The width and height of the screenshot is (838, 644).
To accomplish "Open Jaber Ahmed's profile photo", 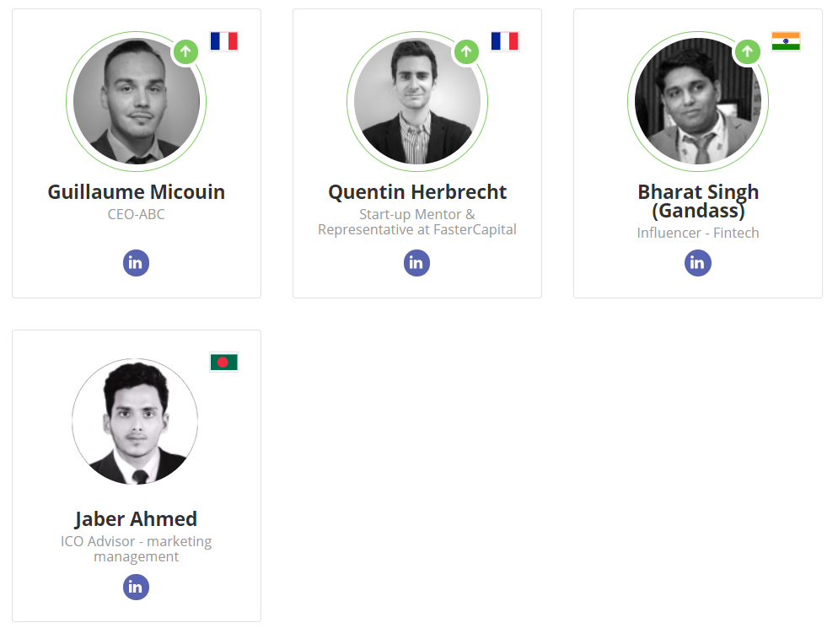I will pos(135,421).
